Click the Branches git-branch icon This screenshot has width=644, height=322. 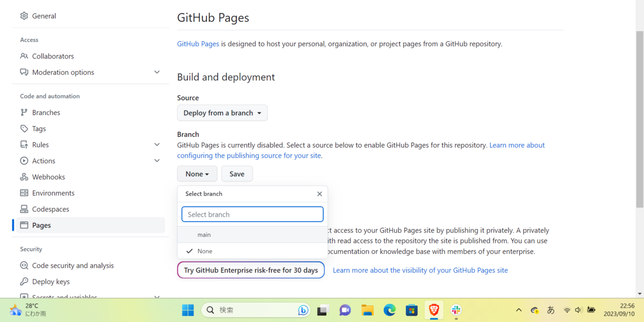24,112
